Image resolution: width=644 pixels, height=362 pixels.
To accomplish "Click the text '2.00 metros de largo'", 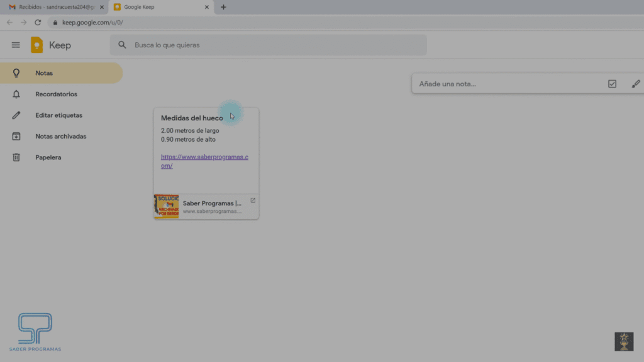I will [x=190, y=130].
